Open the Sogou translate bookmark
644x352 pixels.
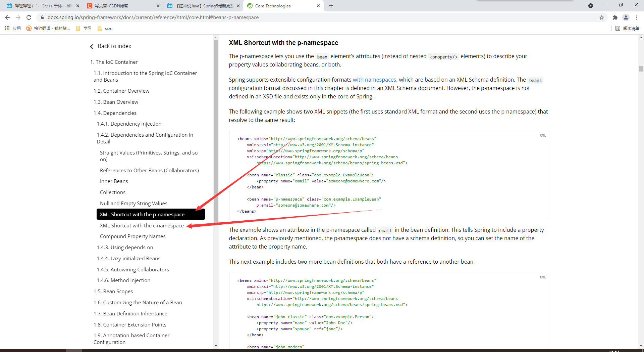coord(48,28)
